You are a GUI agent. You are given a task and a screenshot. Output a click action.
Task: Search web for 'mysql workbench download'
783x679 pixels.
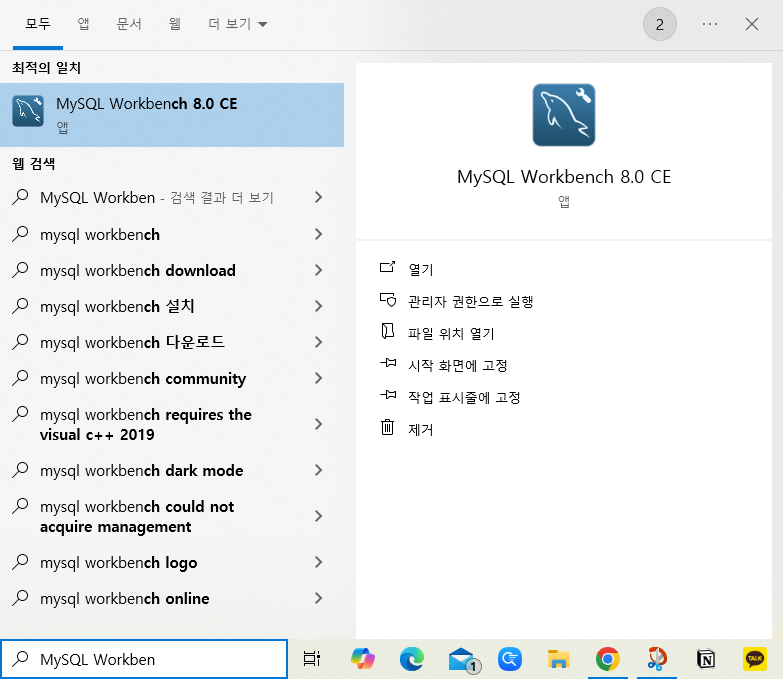click(x=137, y=271)
